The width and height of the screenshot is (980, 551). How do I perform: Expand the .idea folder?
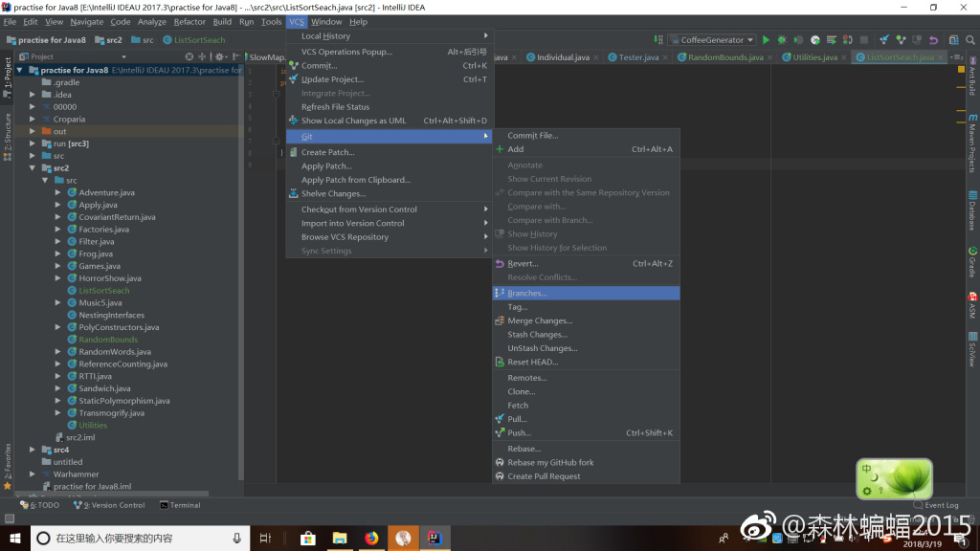[x=33, y=95]
